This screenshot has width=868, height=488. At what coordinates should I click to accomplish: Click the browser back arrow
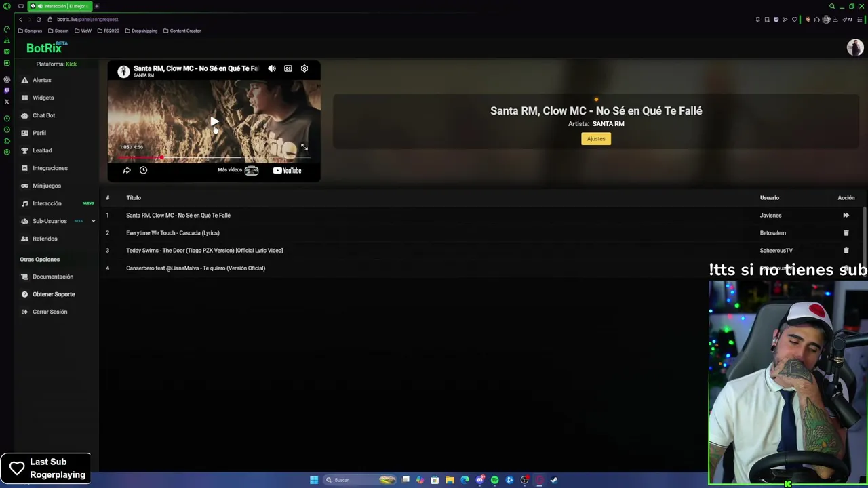20,20
